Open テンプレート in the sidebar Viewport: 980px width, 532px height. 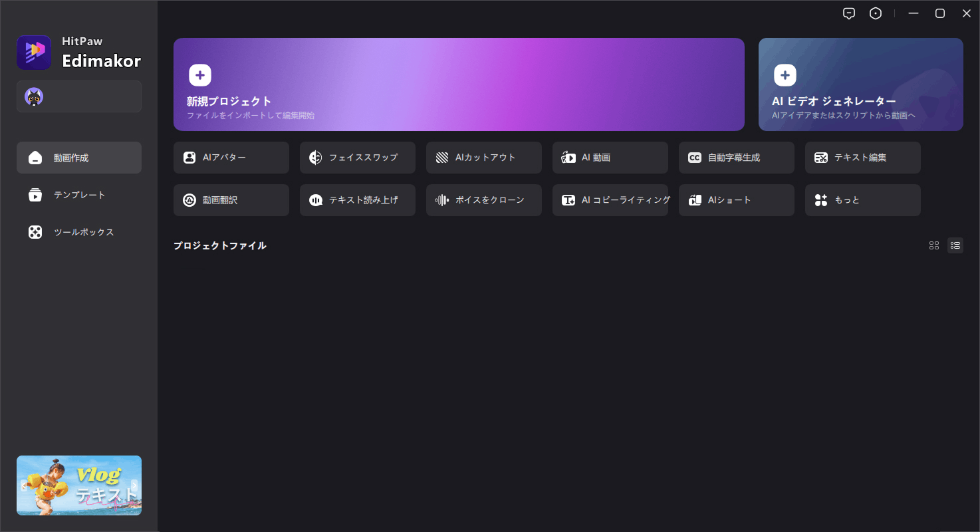click(x=79, y=195)
